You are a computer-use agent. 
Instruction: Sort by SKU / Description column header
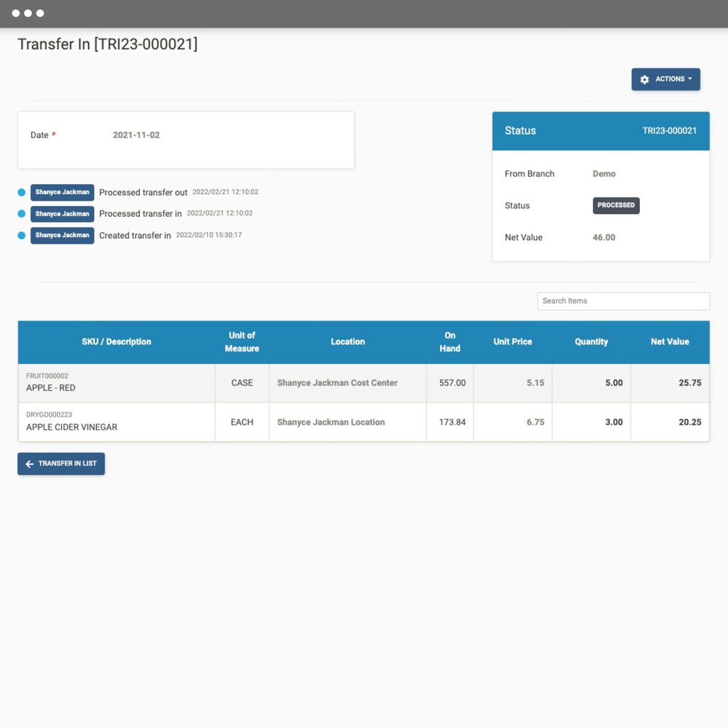(x=117, y=342)
